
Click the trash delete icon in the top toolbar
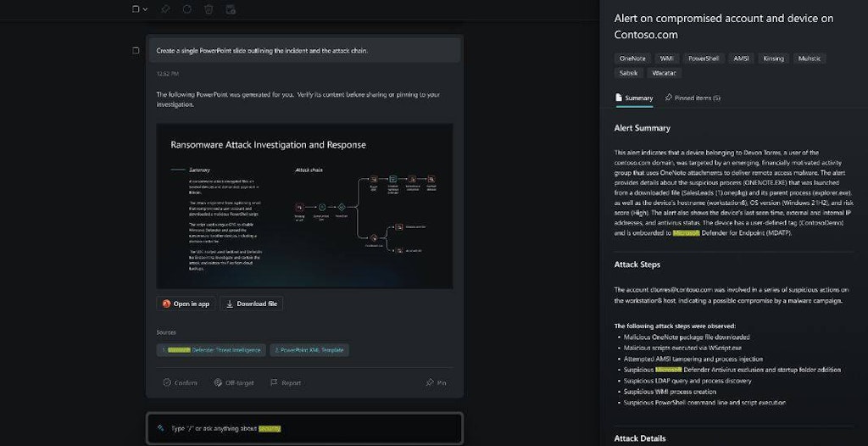coord(209,8)
